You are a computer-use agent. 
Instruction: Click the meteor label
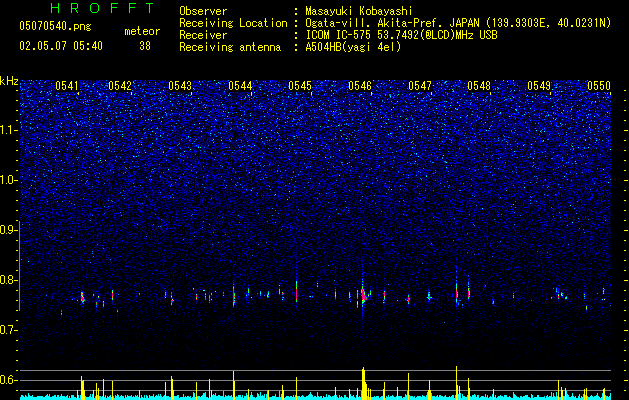(142, 31)
